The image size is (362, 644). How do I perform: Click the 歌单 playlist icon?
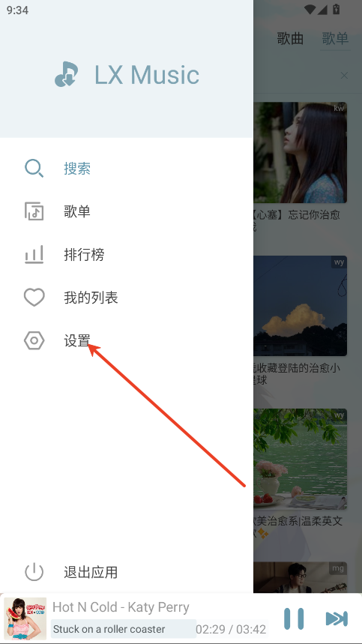pyautogui.click(x=34, y=211)
